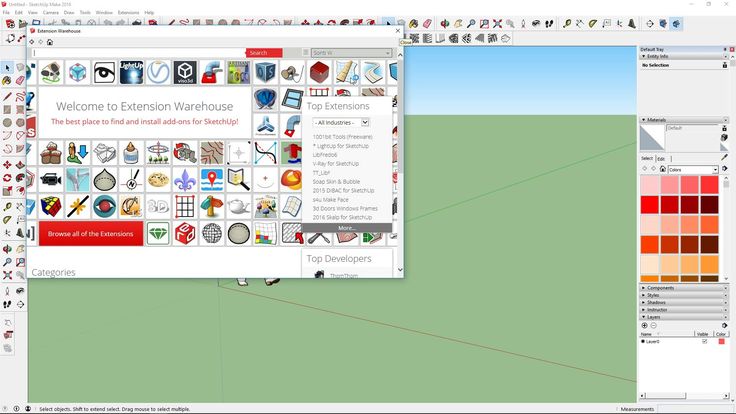Open the map pin location extension tile
Viewport: 736px width, 414px height.
pyautogui.click(x=212, y=180)
